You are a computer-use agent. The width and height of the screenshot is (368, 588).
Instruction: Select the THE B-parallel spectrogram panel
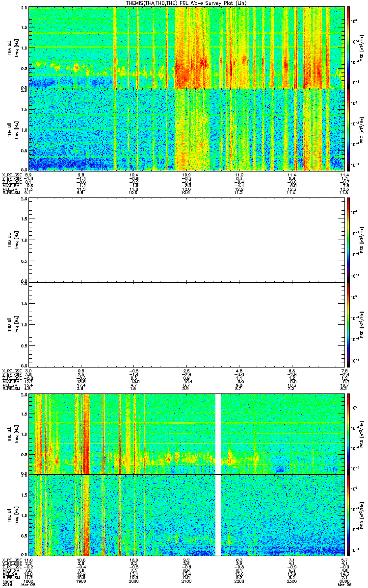tap(186, 515)
